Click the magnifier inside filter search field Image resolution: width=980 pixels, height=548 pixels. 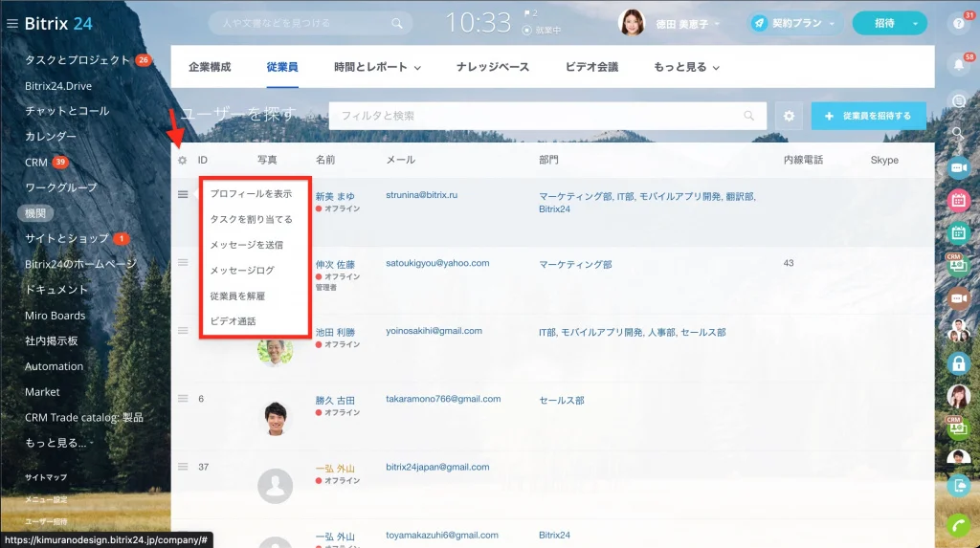tap(748, 116)
